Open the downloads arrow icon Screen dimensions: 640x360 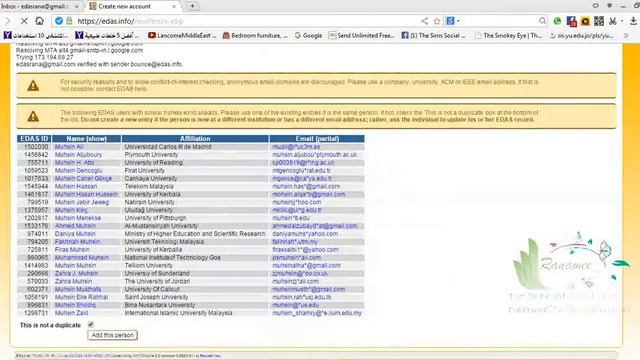(633, 21)
